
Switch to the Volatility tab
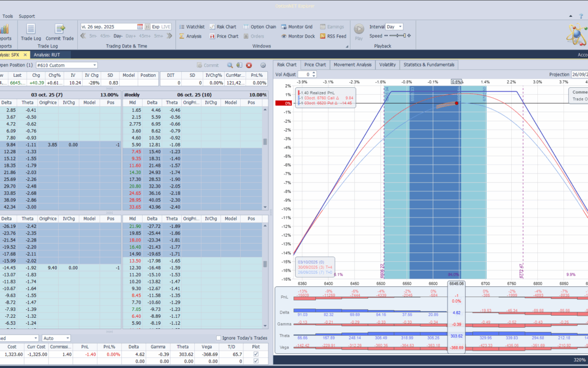coord(388,64)
